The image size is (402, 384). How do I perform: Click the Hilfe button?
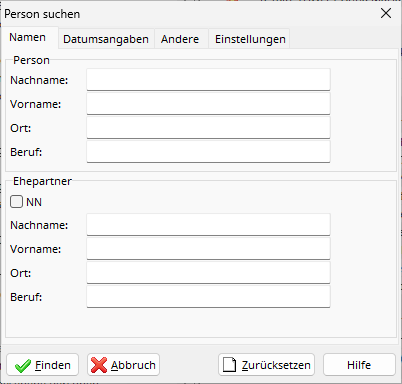(359, 365)
